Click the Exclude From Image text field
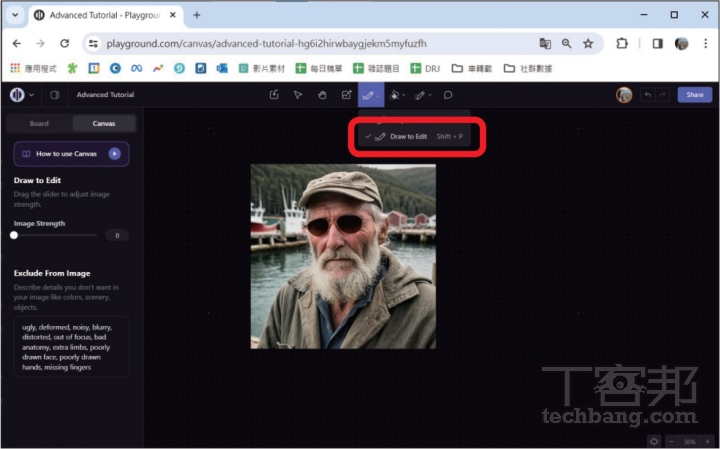Screen dimensions: 720x449 tap(70, 347)
